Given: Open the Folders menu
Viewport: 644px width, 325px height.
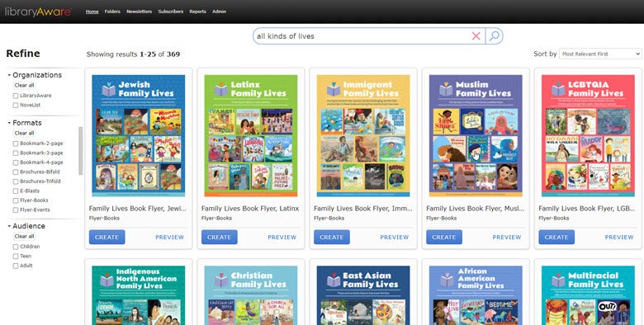Looking at the screenshot, I should pos(112,12).
